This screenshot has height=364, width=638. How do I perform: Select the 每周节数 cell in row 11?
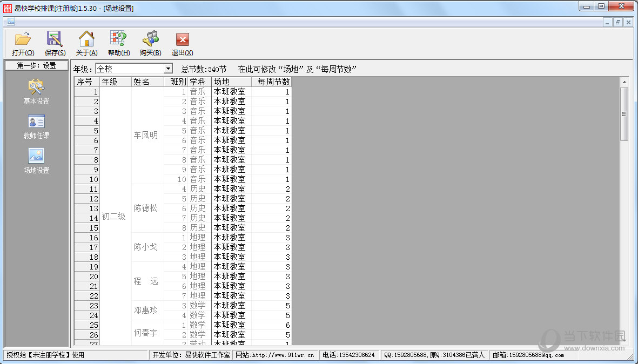click(271, 189)
